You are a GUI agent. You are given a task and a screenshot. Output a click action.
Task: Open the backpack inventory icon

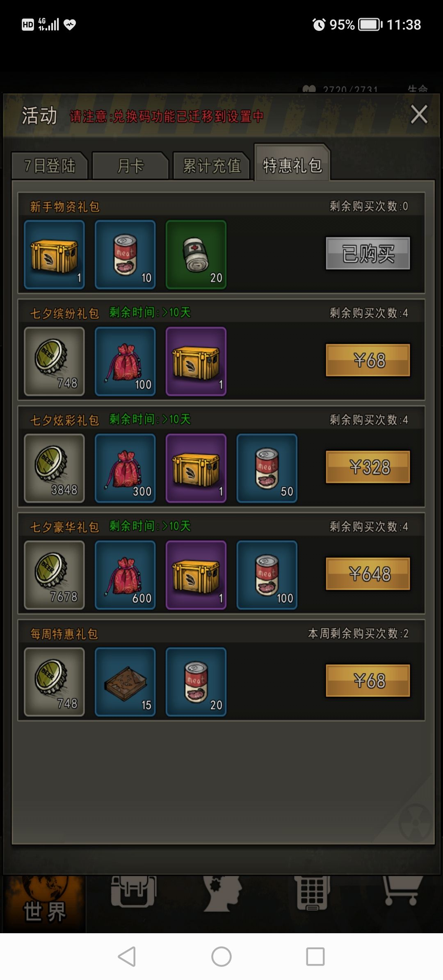coord(133,891)
